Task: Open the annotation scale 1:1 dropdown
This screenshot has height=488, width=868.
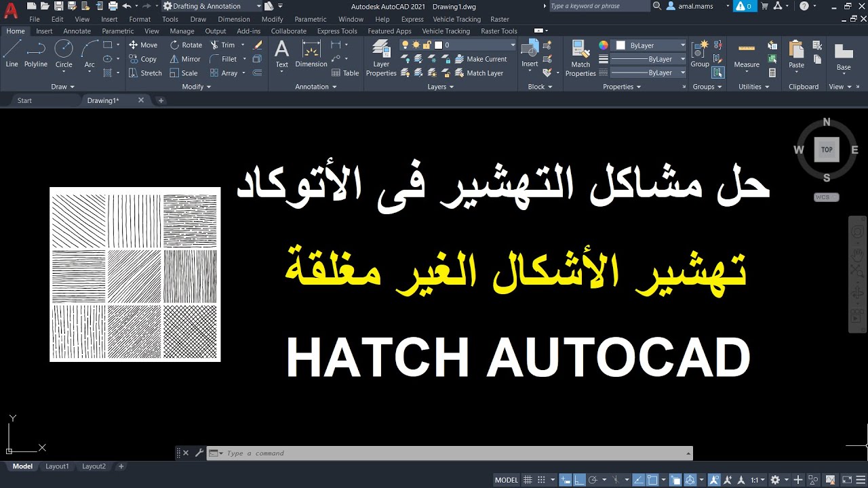Action: [x=758, y=480]
